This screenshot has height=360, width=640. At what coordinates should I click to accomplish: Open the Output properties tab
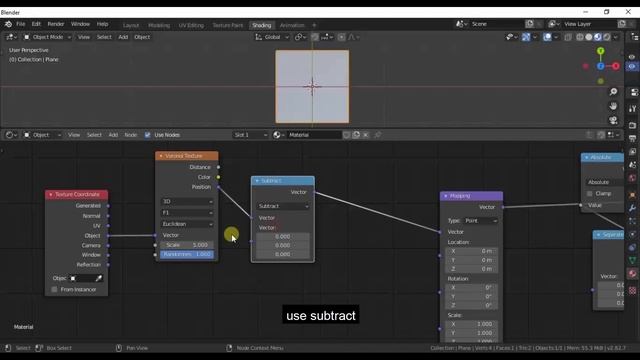pyautogui.click(x=632, y=138)
